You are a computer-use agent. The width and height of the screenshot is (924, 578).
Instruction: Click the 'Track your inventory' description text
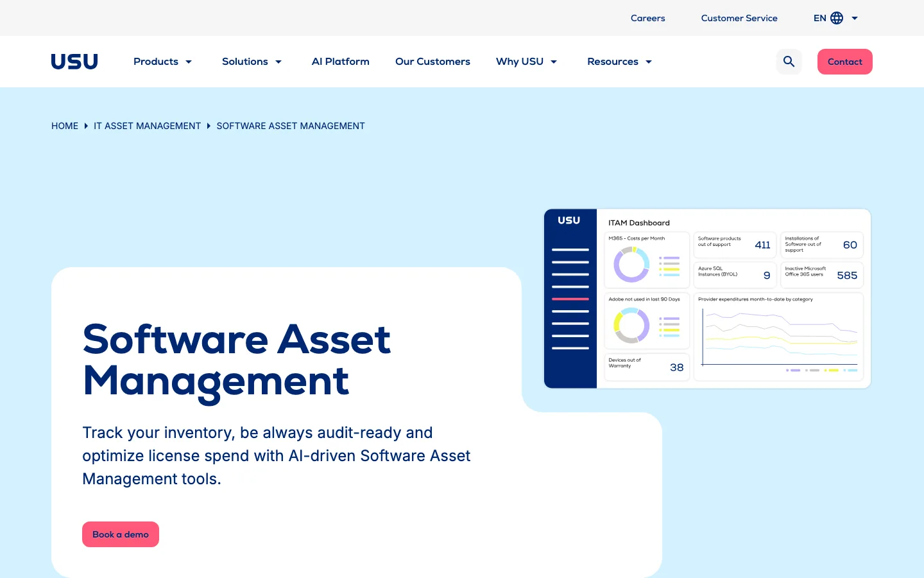[x=277, y=456]
